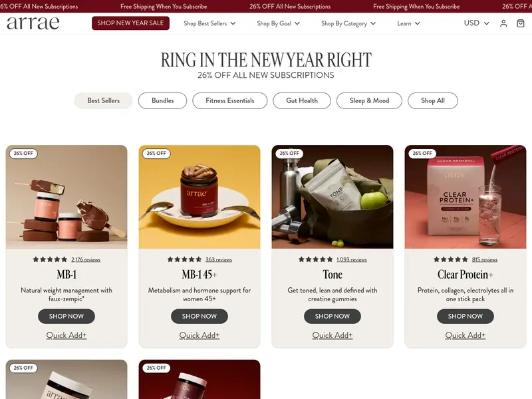Choose the Fitness Essentials tab
532x399 pixels.
[x=229, y=101]
